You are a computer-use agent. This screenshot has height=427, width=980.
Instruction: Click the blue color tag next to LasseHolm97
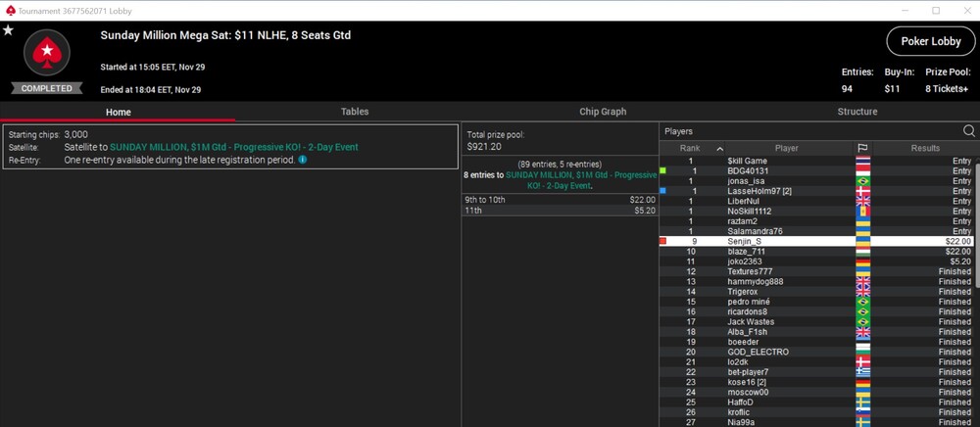pos(662,190)
